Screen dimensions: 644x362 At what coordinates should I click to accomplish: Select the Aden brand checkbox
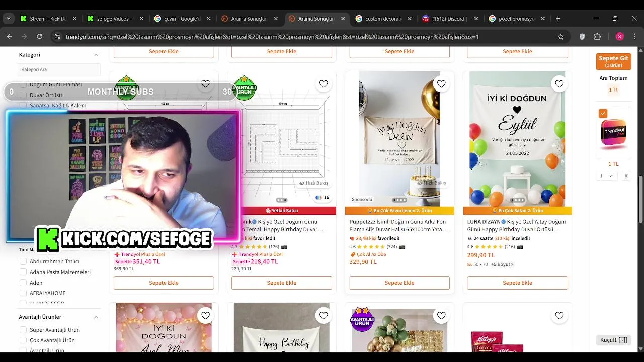(x=23, y=283)
